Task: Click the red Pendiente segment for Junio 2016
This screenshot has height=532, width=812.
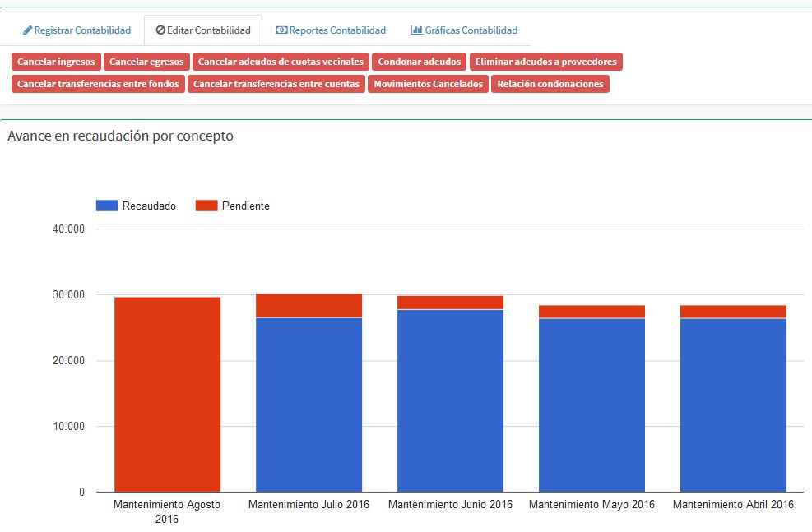Action: 450,303
